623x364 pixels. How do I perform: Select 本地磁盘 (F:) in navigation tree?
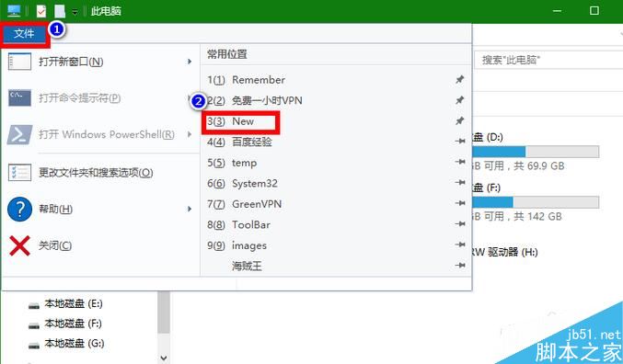click(74, 324)
